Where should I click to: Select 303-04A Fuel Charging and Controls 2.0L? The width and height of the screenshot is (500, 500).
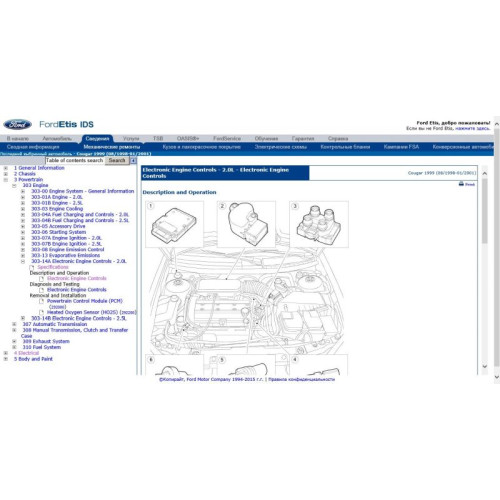coord(80,215)
